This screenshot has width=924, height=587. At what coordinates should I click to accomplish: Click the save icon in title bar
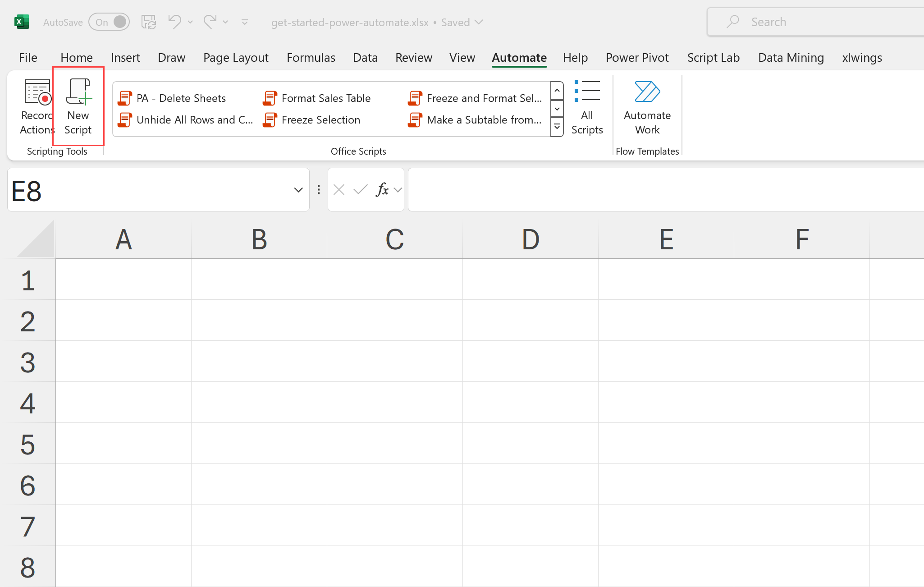[148, 22]
